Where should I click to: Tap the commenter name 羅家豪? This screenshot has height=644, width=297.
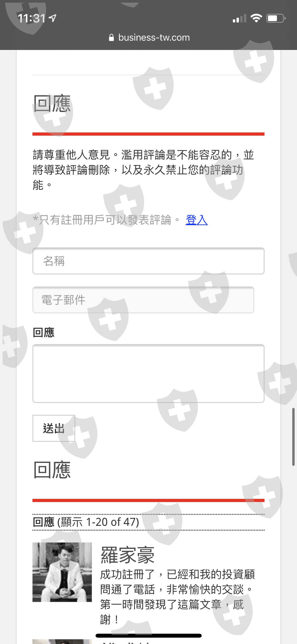pyautogui.click(x=128, y=555)
